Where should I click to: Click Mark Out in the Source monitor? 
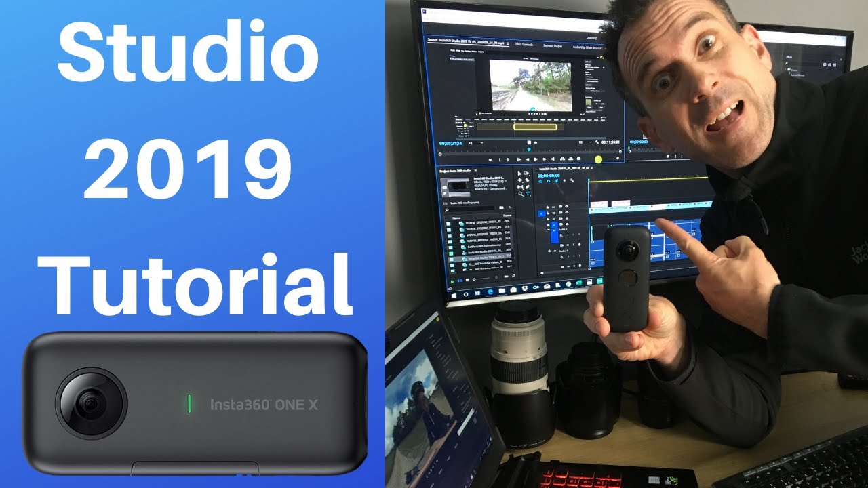508,160
